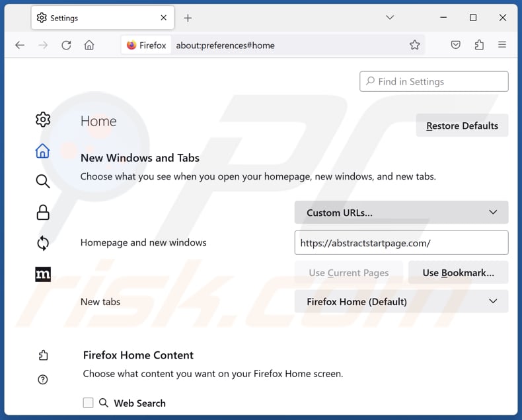Save to Pocket icon in toolbar

pyautogui.click(x=455, y=45)
